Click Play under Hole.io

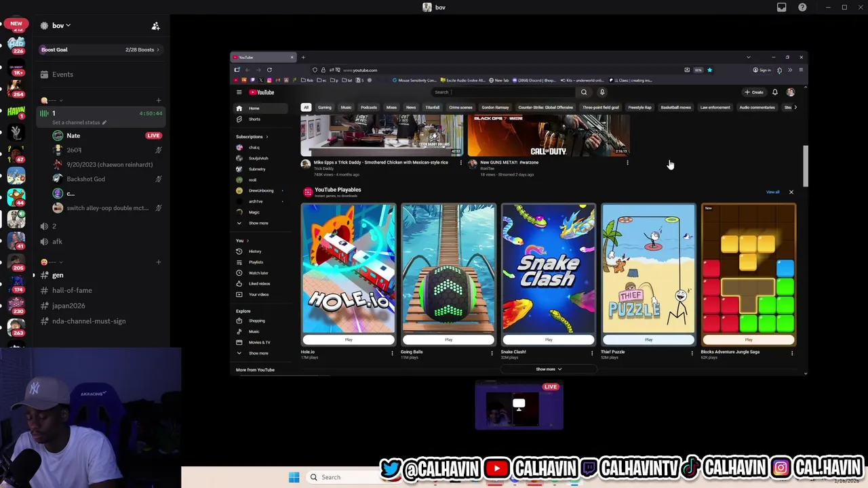[349, 340]
